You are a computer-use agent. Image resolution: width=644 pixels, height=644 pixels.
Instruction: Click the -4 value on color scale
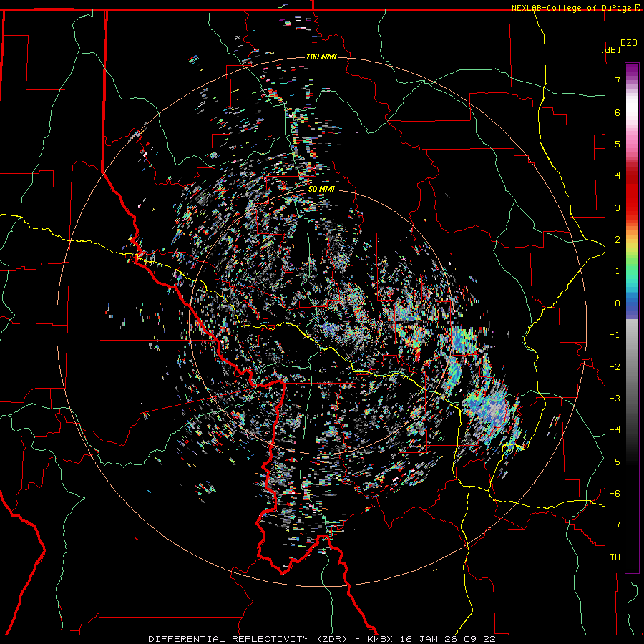tap(615, 430)
